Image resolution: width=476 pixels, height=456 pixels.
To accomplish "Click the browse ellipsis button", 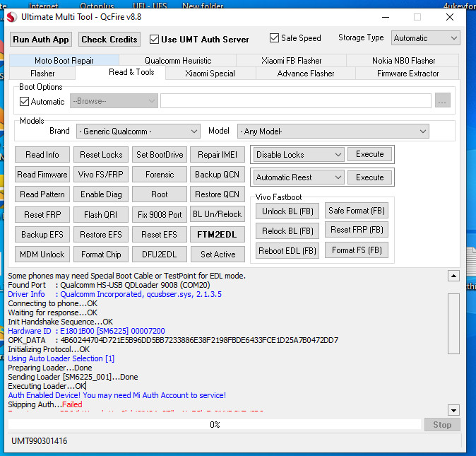I will 443,101.
